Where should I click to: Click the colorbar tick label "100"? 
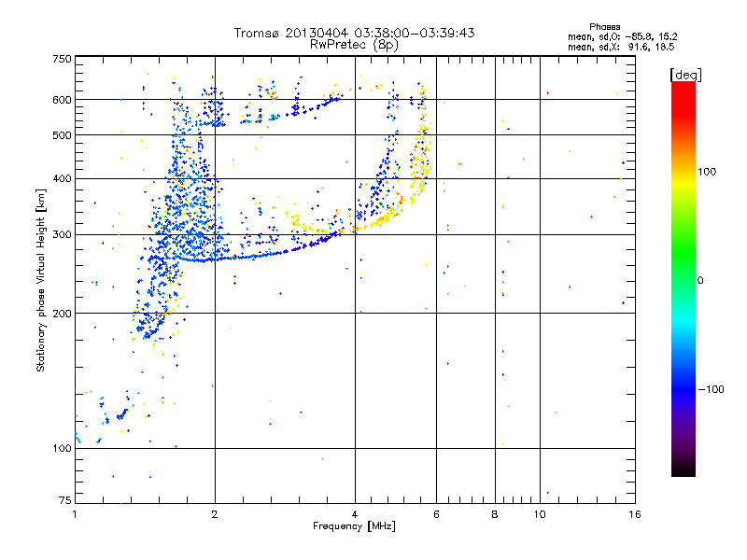point(707,172)
